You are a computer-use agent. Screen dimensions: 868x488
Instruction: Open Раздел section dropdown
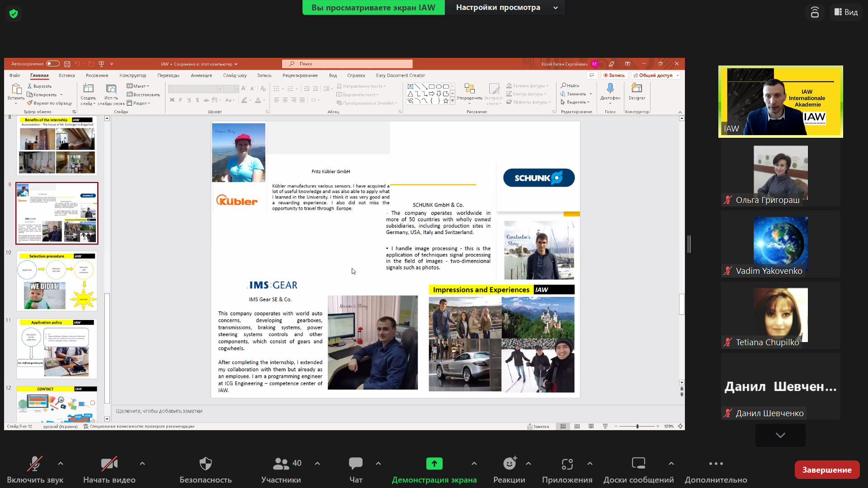click(138, 103)
